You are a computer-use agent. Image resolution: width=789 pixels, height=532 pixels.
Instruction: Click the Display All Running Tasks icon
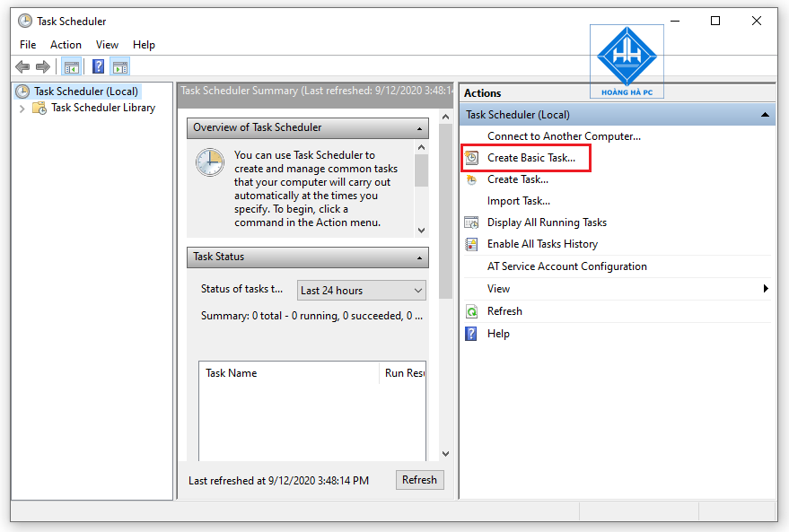(471, 222)
